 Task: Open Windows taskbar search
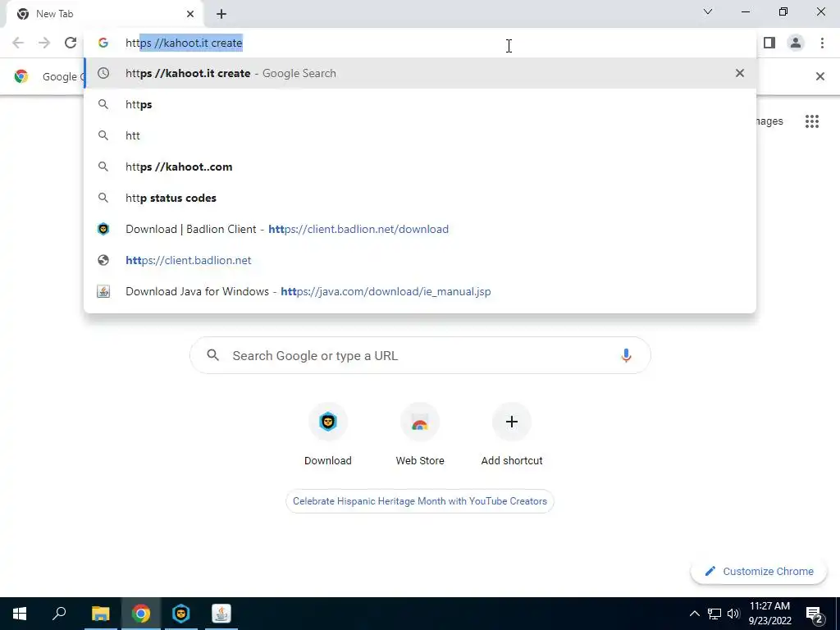[59, 614]
